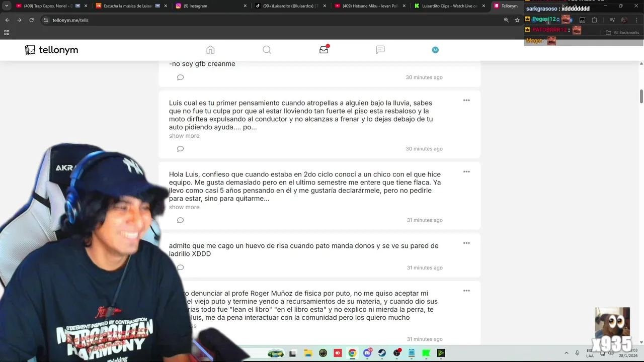The width and height of the screenshot is (644, 362).
Task: Open the Tellonym chat messages icon
Action: pyautogui.click(x=380, y=50)
